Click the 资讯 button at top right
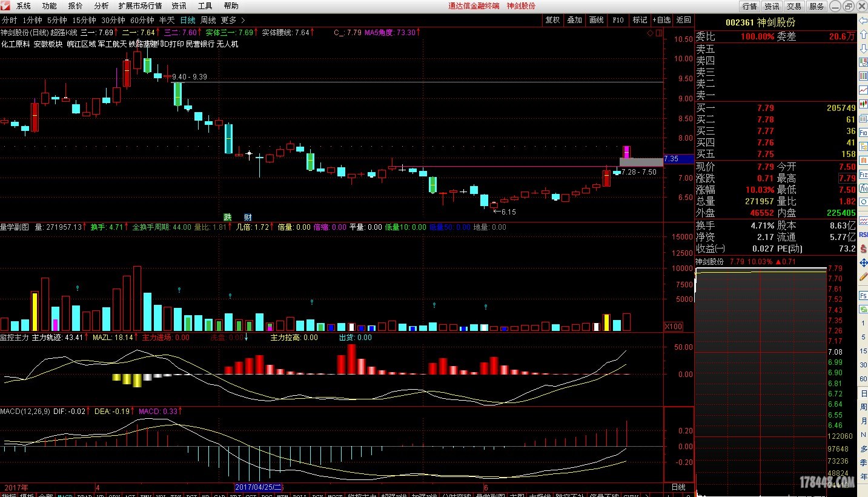868x497 pixels. (x=772, y=6)
